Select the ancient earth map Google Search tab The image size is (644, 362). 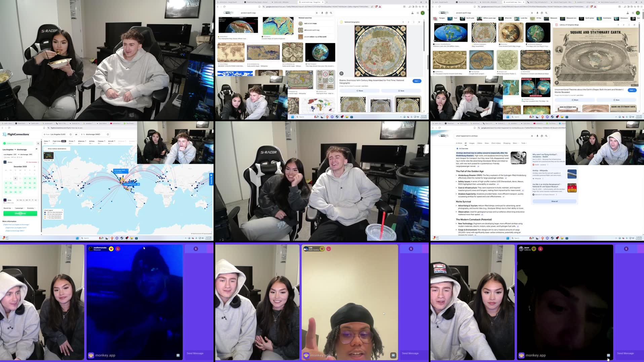pyautogui.click(x=312, y=2)
